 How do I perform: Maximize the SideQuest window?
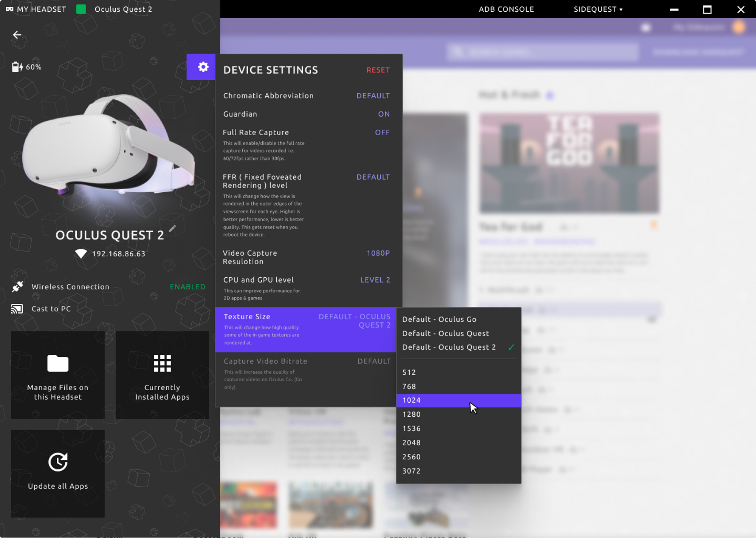[707, 9]
